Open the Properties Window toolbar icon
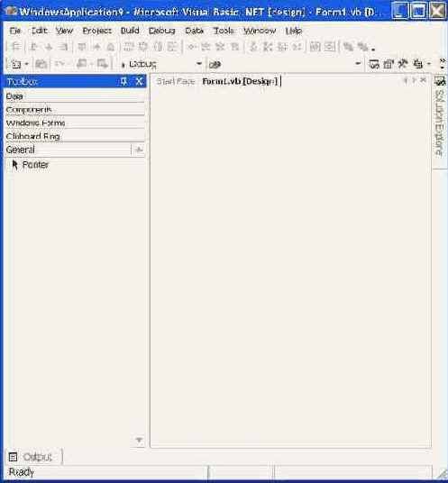 [389, 64]
